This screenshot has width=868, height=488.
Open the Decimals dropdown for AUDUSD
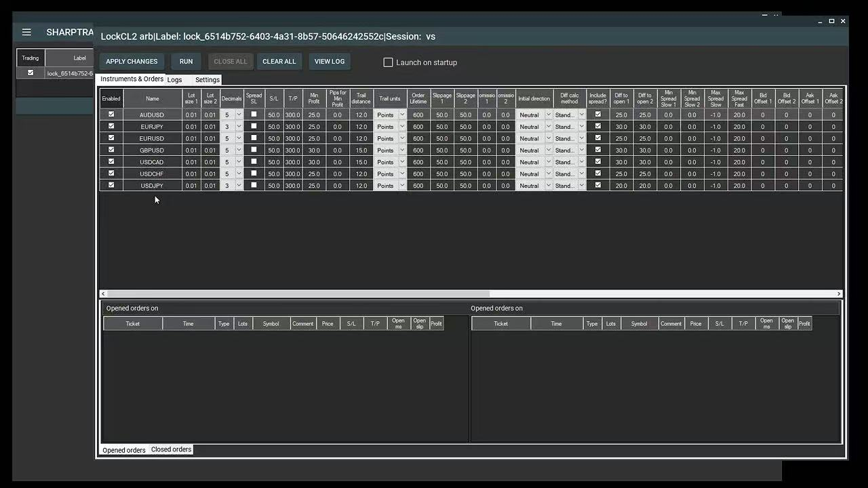[x=239, y=115]
